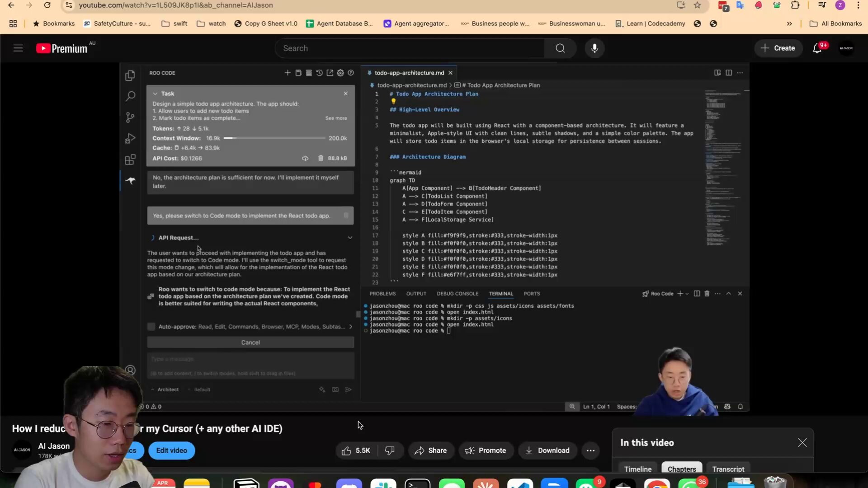This screenshot has width=868, height=488.
Task: Collapse the Task header chevron
Action: click(x=155, y=94)
